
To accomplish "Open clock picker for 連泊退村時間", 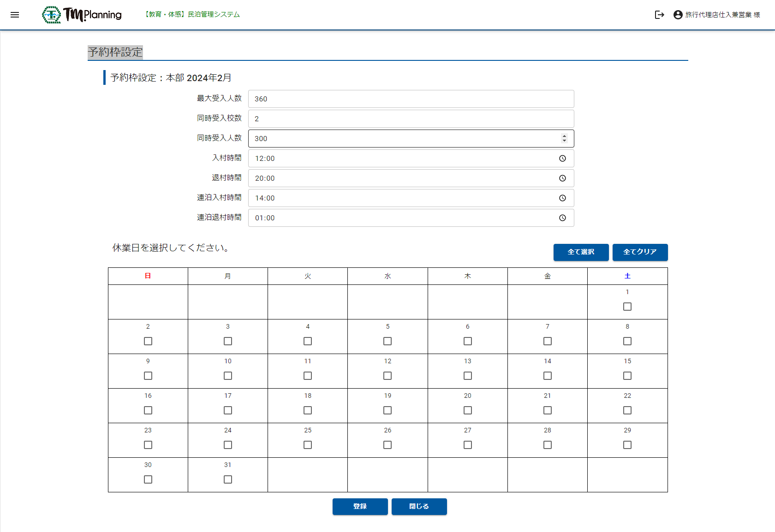I will point(562,218).
